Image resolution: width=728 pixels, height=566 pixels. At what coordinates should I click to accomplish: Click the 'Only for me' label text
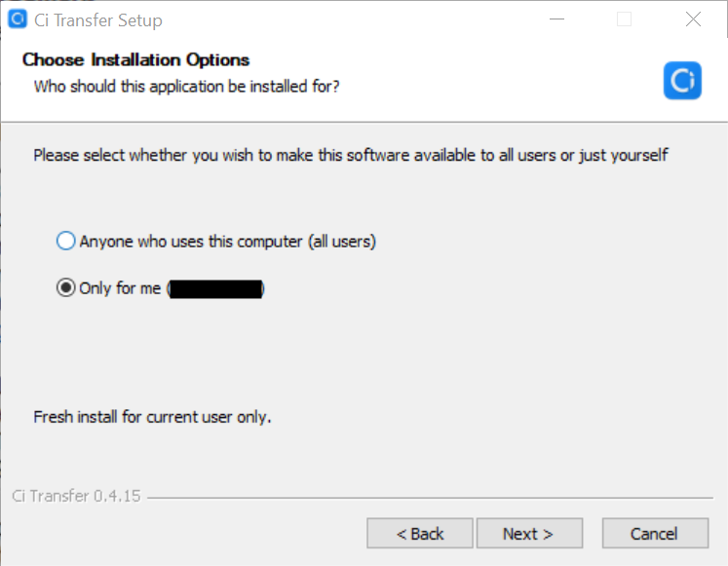click(x=120, y=288)
